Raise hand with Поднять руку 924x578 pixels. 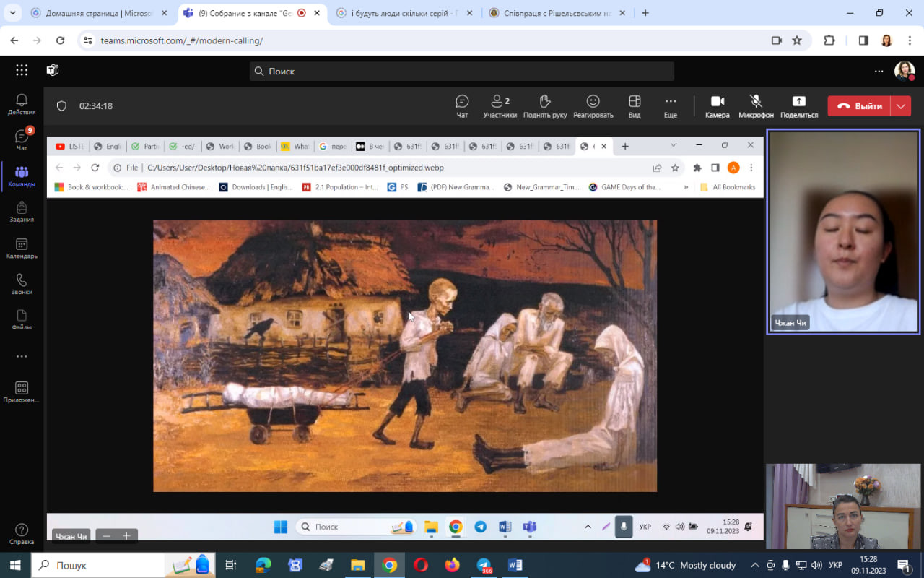(x=545, y=106)
